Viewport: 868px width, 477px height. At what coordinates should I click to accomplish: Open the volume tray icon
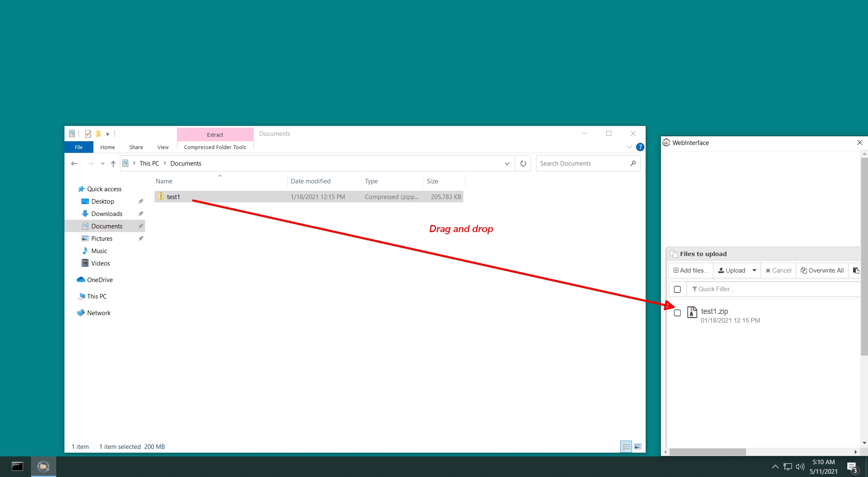800,467
